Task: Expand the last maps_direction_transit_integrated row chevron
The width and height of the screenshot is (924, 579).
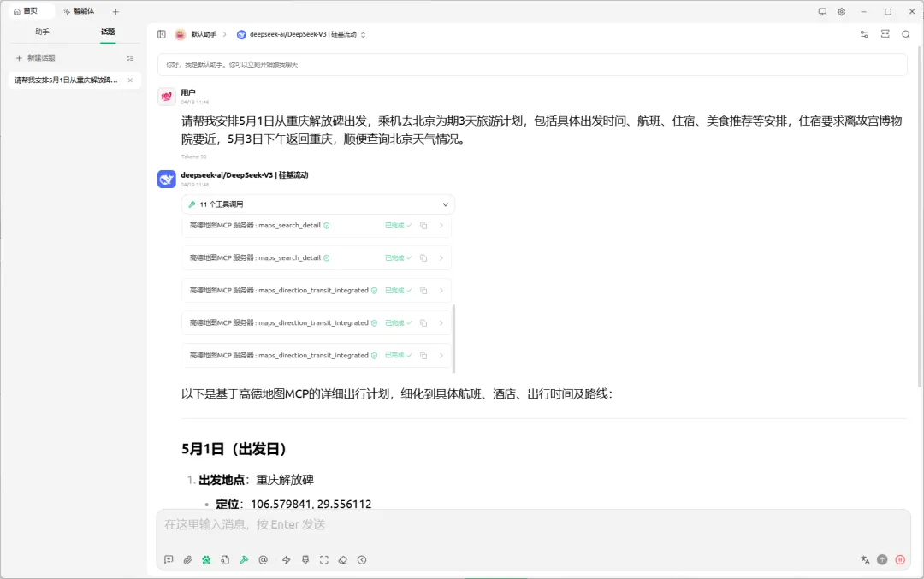Action: (441, 355)
